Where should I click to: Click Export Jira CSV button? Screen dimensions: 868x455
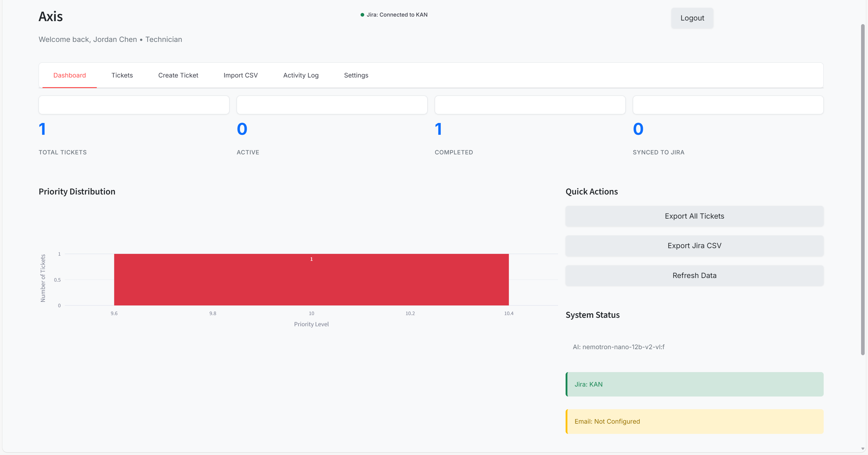point(694,246)
